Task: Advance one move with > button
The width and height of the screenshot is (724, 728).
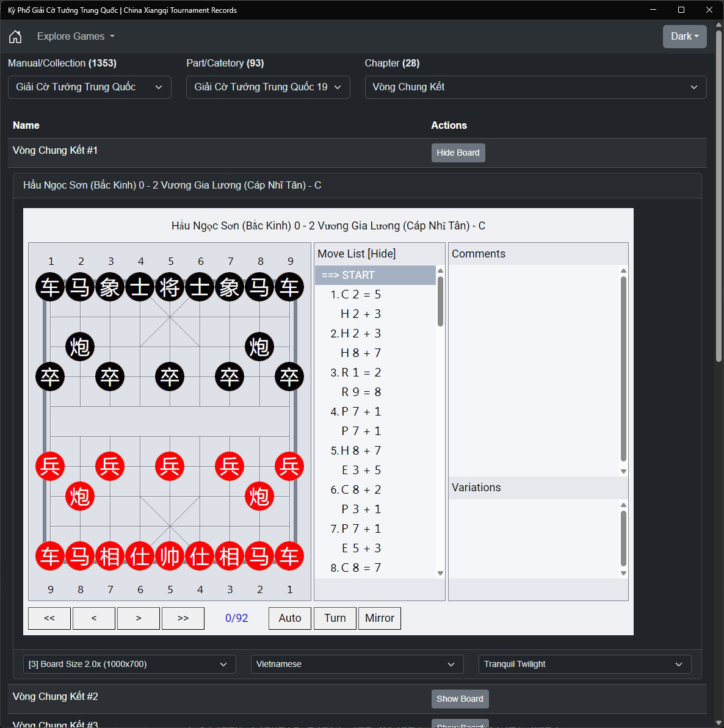Action: coord(139,618)
